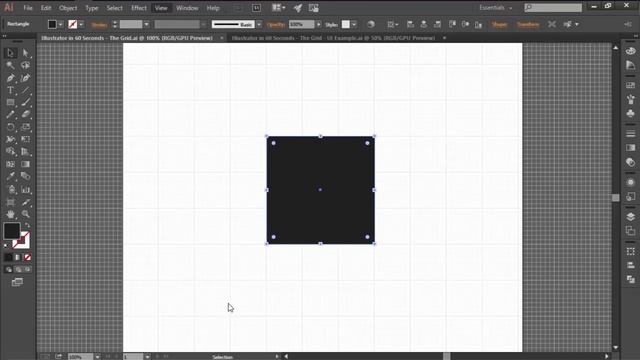Set fill mode to None
Image resolution: width=640 pixels, height=360 pixels.
pyautogui.click(x=27, y=257)
